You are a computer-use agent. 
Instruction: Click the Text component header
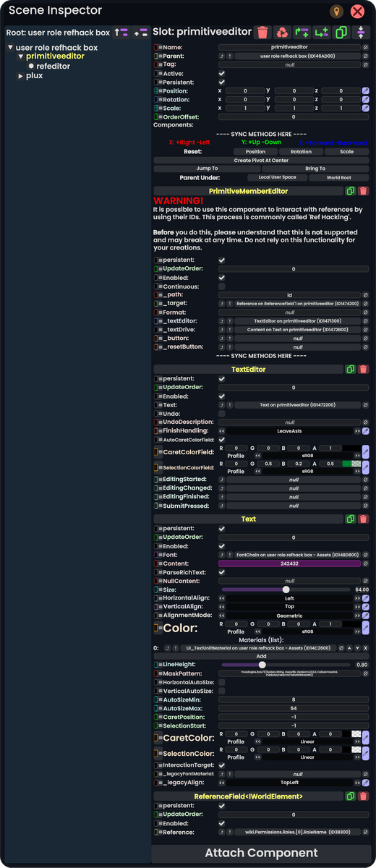[249, 519]
